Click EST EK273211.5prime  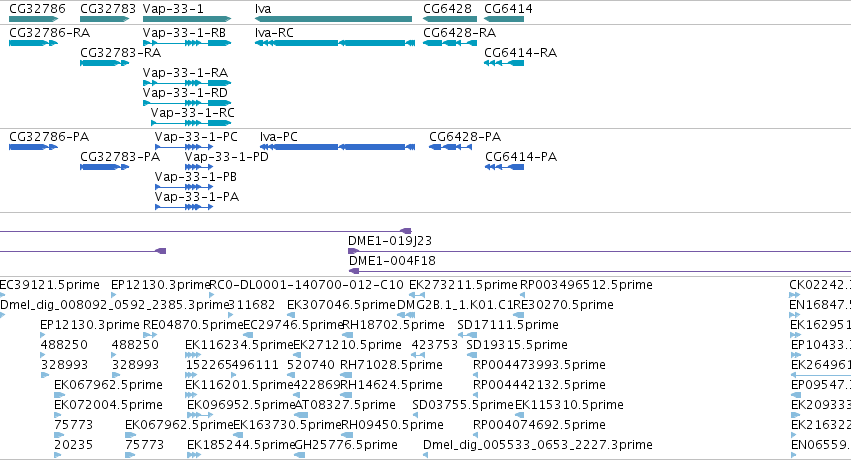[x=417, y=295]
